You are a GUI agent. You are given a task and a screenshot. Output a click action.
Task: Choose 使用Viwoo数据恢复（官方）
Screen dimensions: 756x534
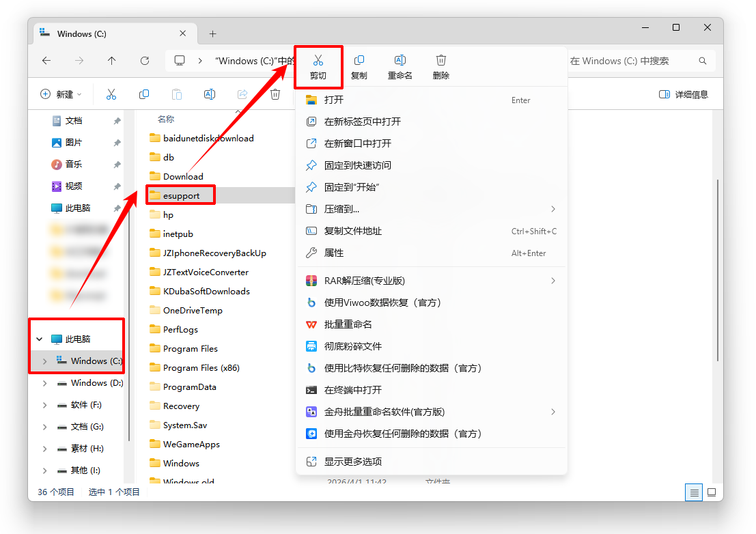(x=431, y=303)
